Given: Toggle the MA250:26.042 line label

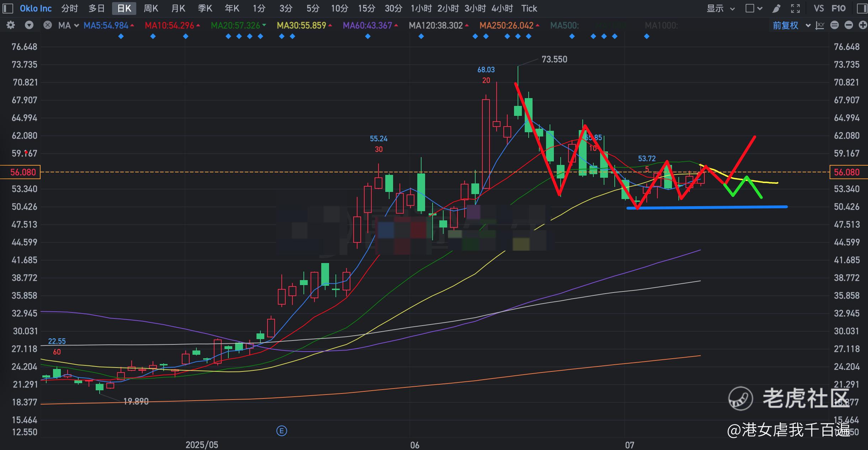Looking at the screenshot, I should pyautogui.click(x=509, y=25).
